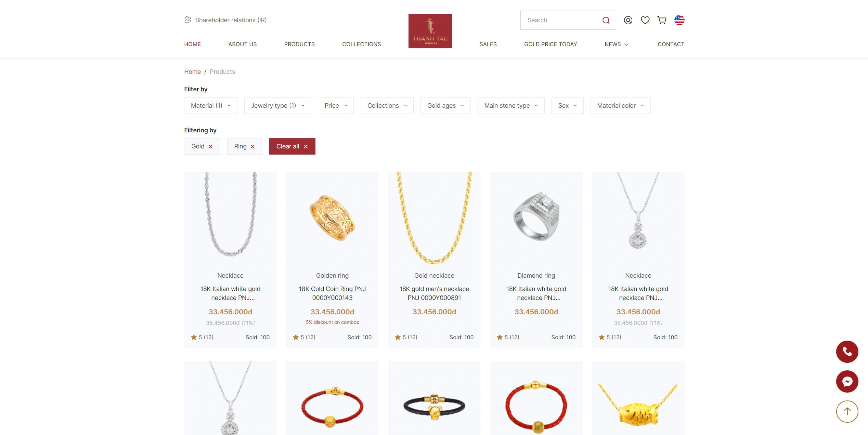This screenshot has height=435, width=868.
Task: Expand the Material filter dropdown
Action: coord(210,106)
